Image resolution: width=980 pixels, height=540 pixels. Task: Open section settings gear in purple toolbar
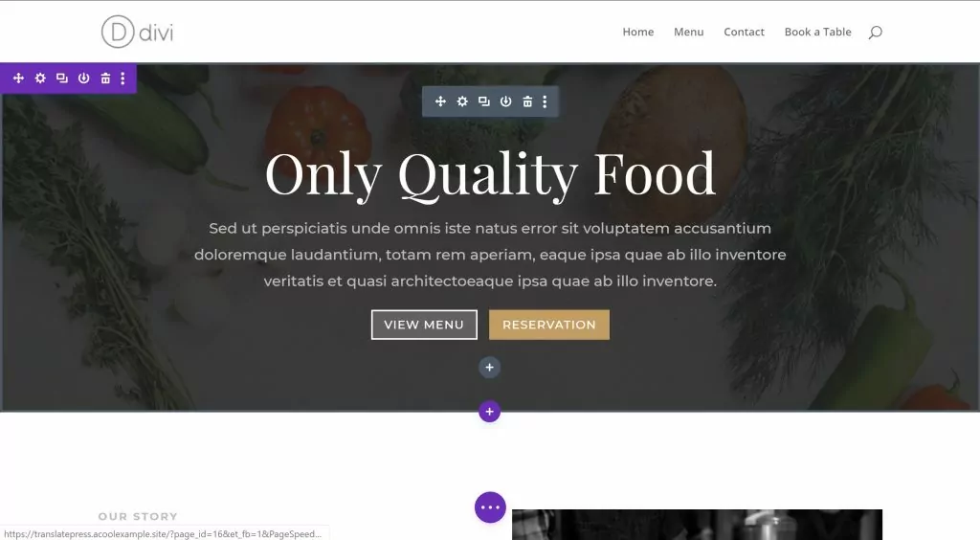[x=40, y=79]
